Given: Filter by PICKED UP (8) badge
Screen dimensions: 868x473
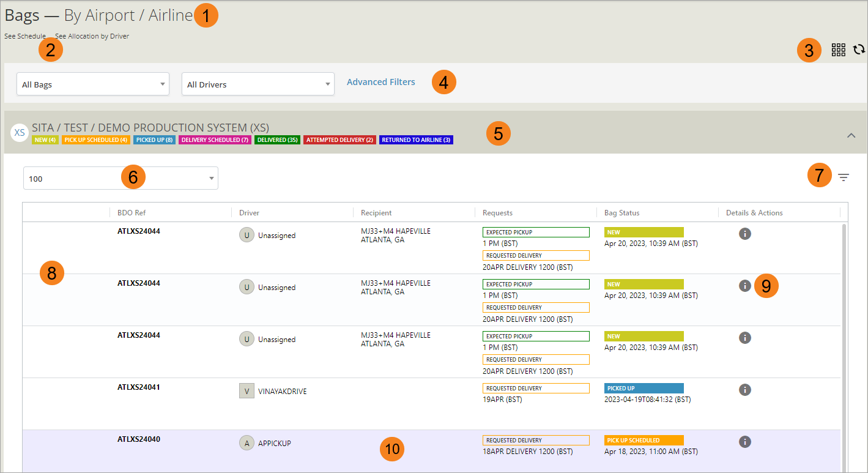Looking at the screenshot, I should point(154,140).
